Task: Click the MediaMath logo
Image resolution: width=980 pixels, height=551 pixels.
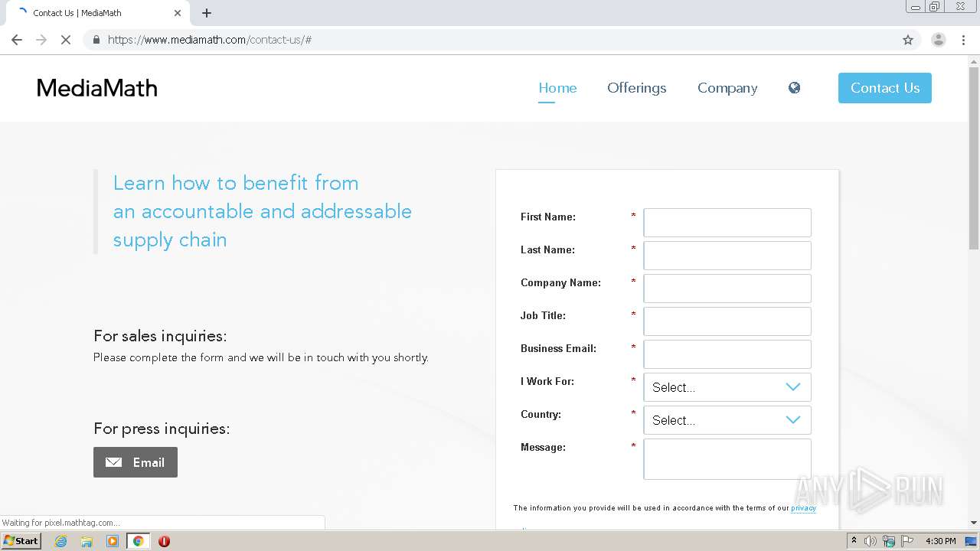Action: pyautogui.click(x=97, y=88)
